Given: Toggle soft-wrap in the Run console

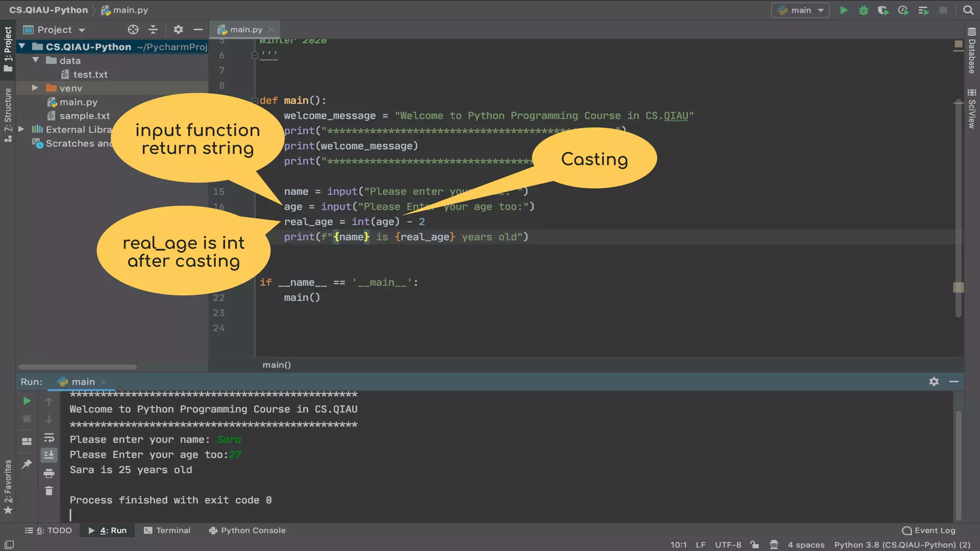Looking at the screenshot, I should pos(49,438).
